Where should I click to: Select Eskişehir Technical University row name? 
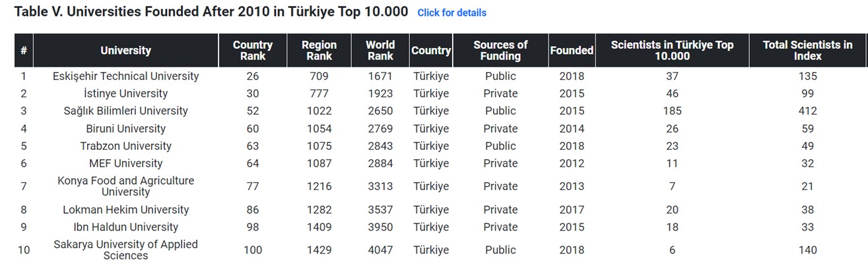pos(125,76)
